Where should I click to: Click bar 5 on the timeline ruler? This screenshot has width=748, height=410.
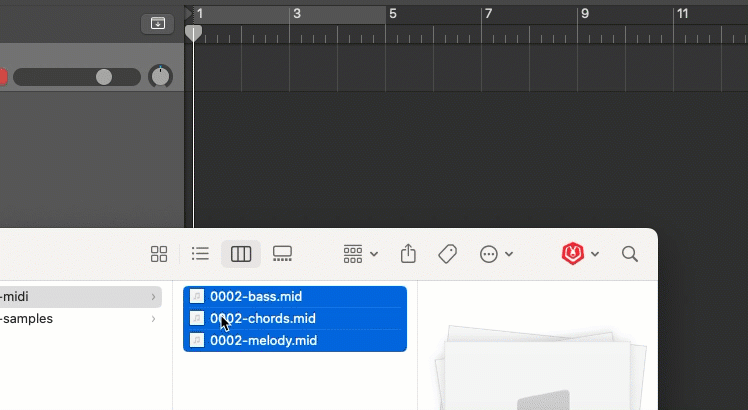tap(392, 14)
